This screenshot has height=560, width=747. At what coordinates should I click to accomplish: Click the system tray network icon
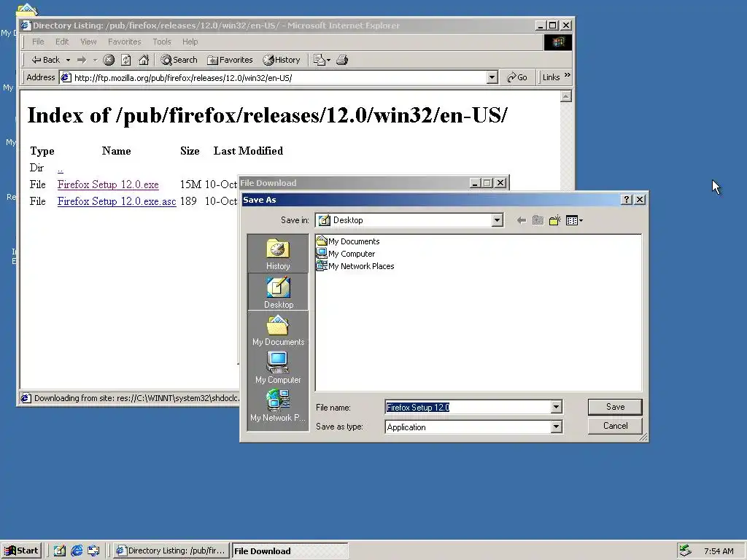tap(686, 551)
